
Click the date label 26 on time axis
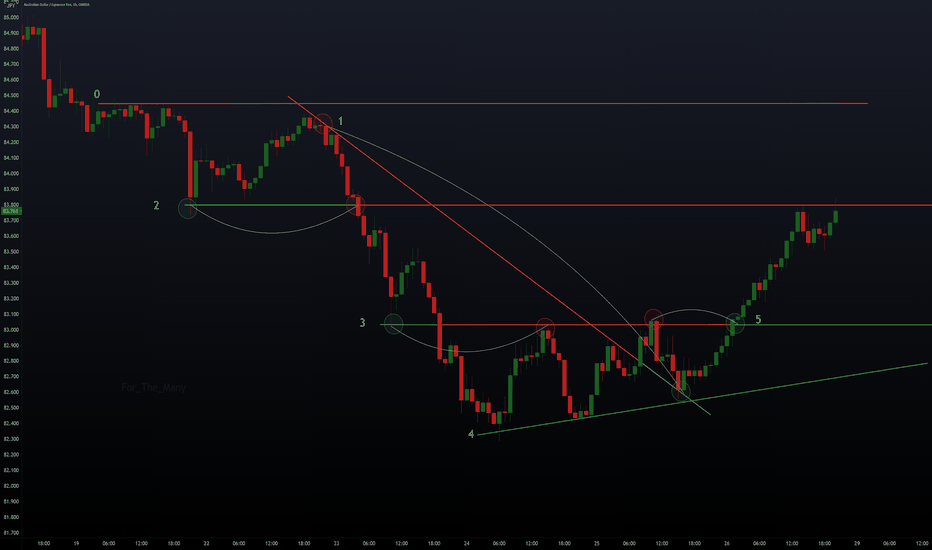coord(727,543)
